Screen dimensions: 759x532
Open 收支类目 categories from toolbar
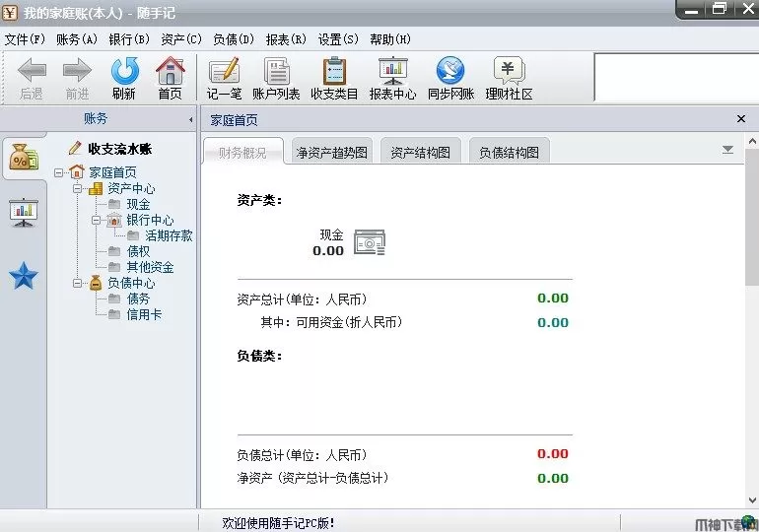(x=334, y=78)
